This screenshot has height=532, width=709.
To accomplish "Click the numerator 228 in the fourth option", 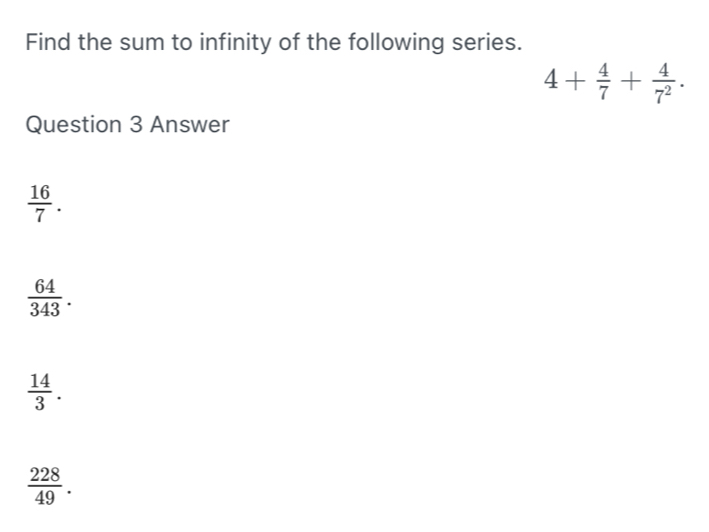I will [x=46, y=474].
